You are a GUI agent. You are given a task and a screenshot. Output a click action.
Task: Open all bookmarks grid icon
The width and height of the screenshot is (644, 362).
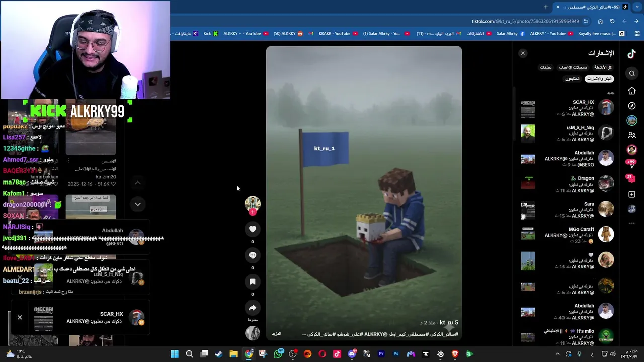(637, 34)
